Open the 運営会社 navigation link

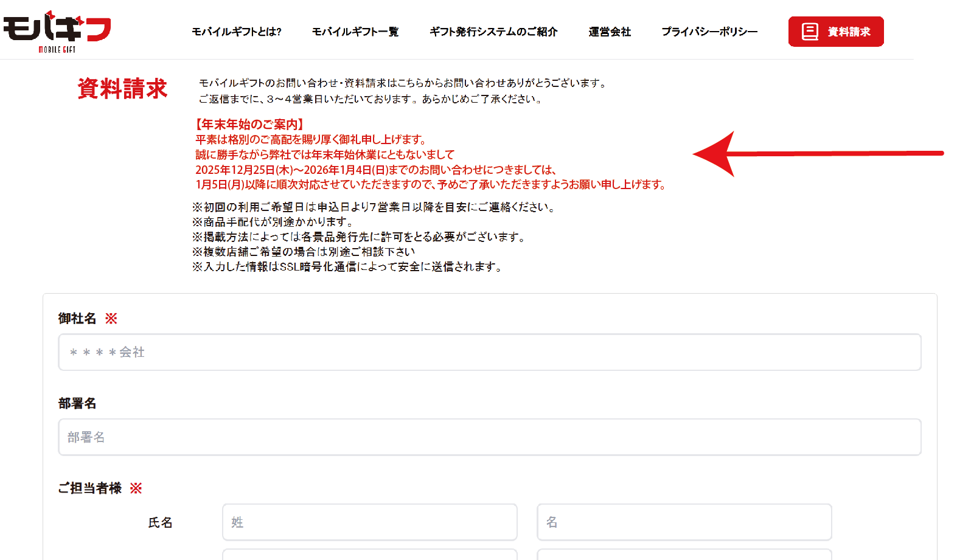609,32
